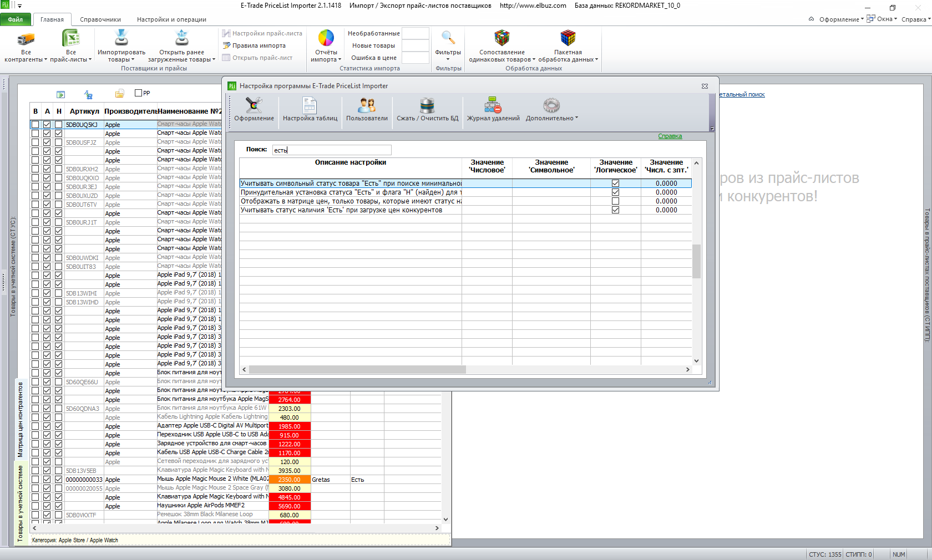
Task: Expand Отчёты импорта dropdown arrow
Action: (340, 59)
